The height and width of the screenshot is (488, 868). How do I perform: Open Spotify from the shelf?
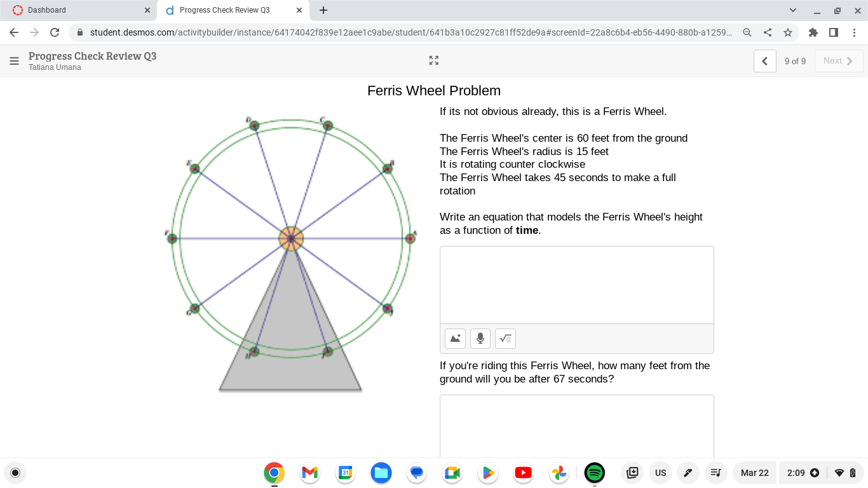point(595,473)
